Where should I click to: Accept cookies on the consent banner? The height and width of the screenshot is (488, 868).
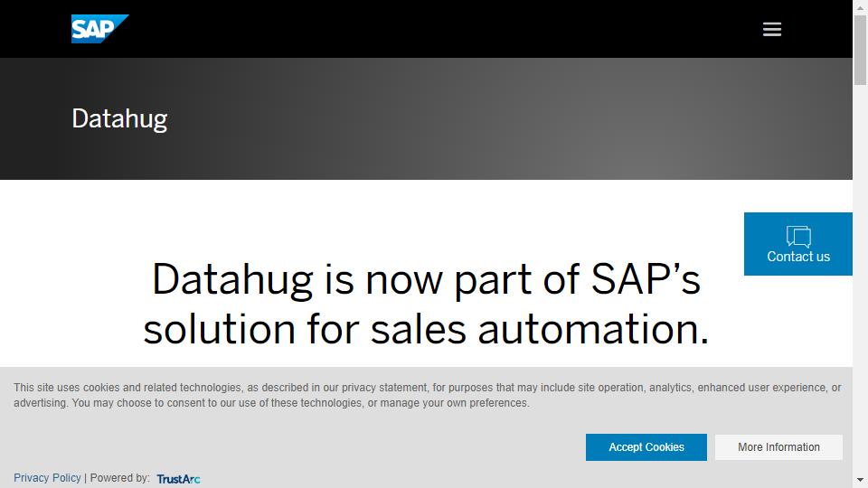[x=646, y=447]
